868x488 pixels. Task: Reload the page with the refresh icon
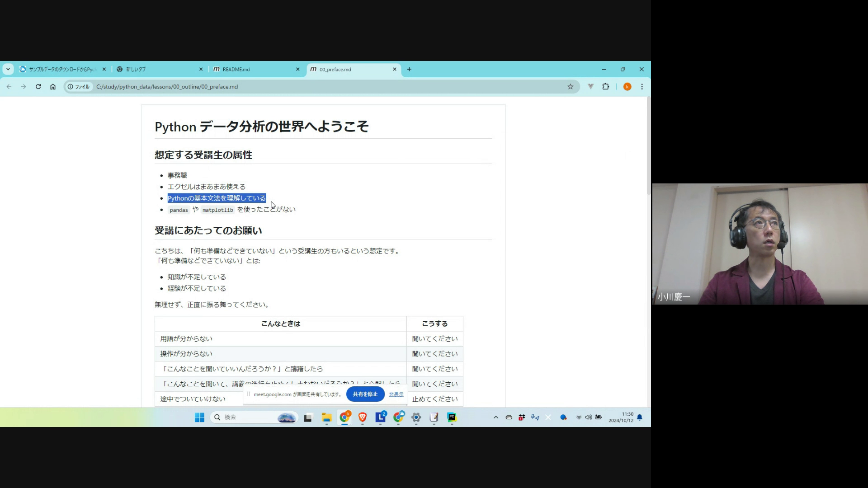[38, 87]
